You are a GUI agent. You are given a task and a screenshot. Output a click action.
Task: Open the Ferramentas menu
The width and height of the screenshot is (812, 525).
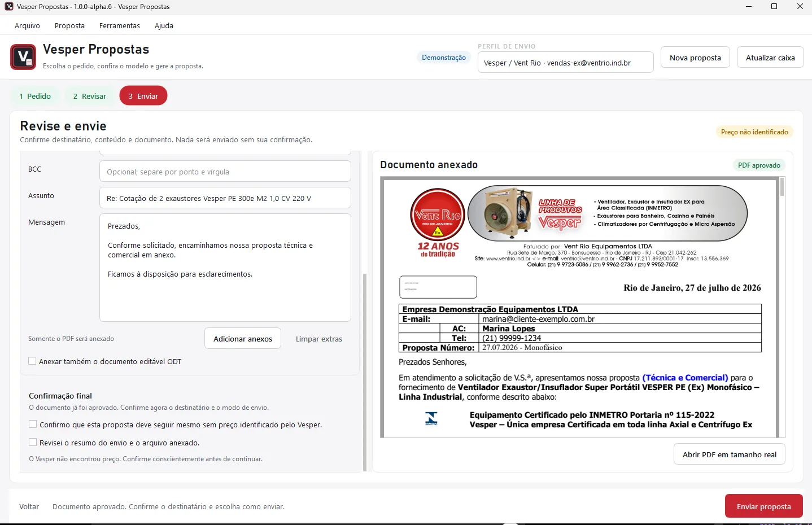(120, 25)
